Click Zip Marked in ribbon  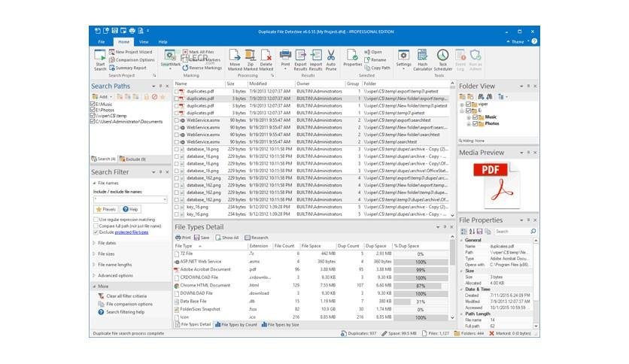pyautogui.click(x=251, y=59)
